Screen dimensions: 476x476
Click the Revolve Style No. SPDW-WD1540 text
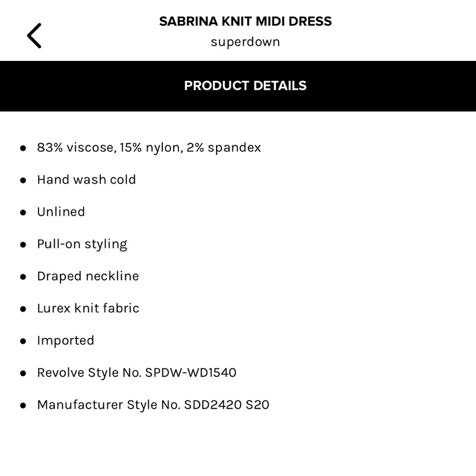[x=137, y=373]
